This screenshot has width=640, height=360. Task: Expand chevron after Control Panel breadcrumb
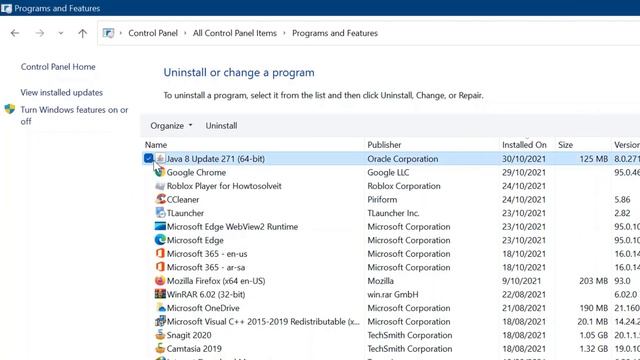coord(185,33)
